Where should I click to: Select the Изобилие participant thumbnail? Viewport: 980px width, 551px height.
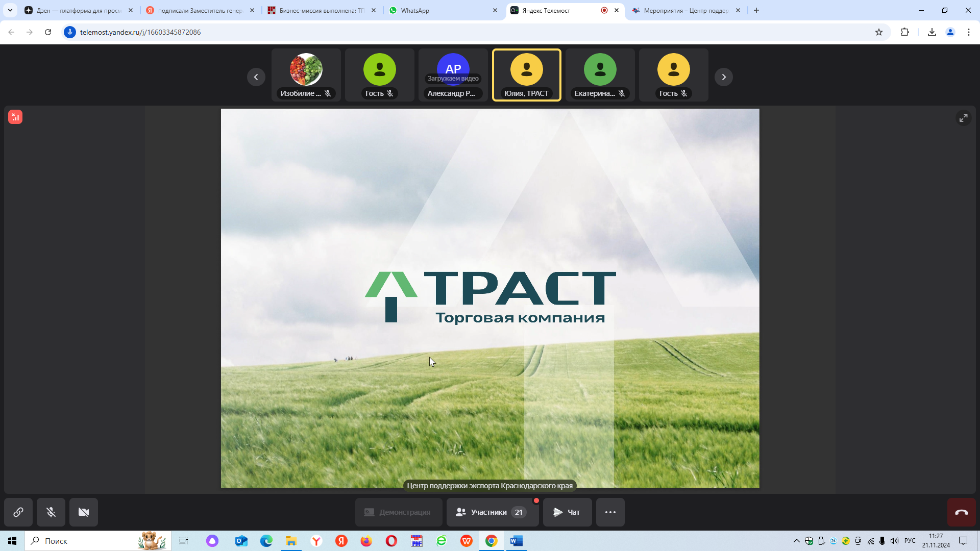[x=306, y=75]
